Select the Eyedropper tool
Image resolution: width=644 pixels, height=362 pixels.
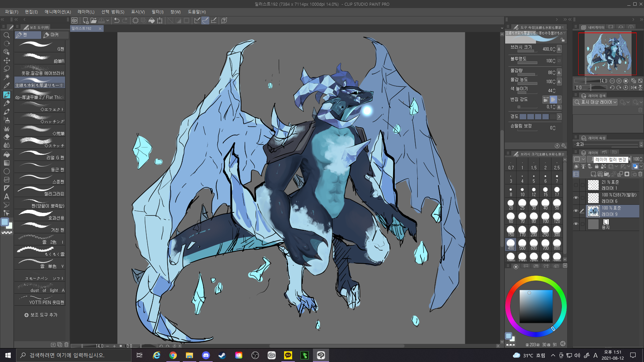click(6, 85)
